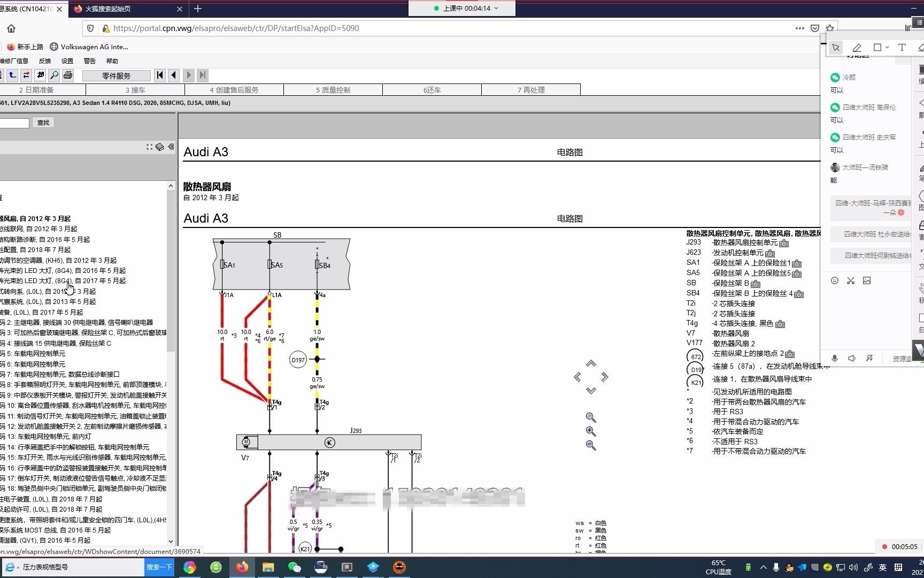Open camera photo for T4g connector
924x578 pixels.
(x=780, y=324)
